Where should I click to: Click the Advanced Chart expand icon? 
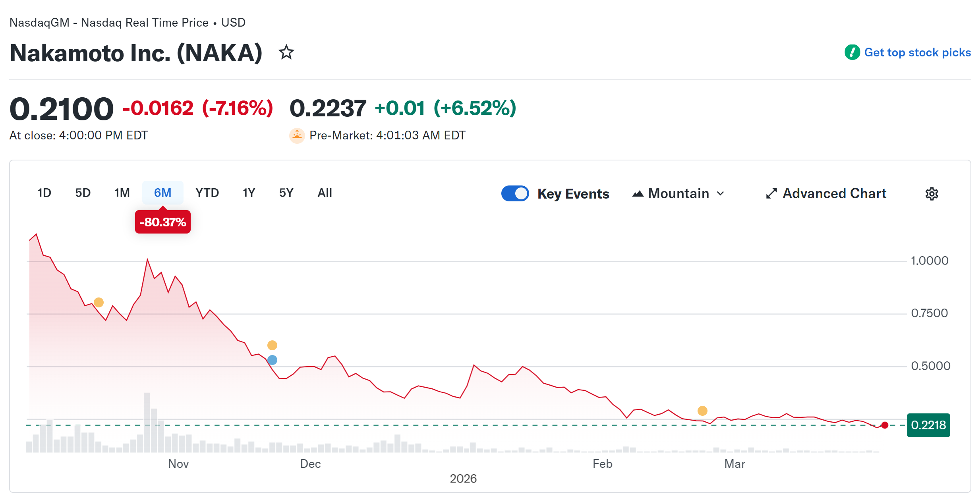[771, 193]
